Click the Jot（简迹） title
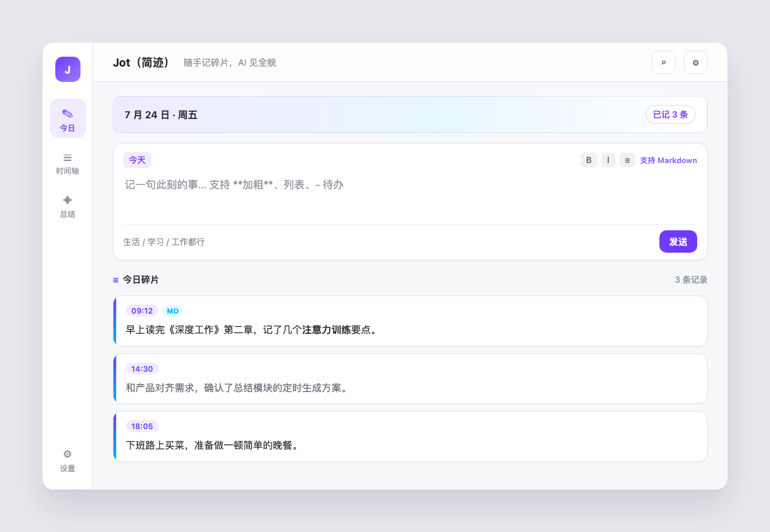This screenshot has width=770, height=532. [142, 62]
